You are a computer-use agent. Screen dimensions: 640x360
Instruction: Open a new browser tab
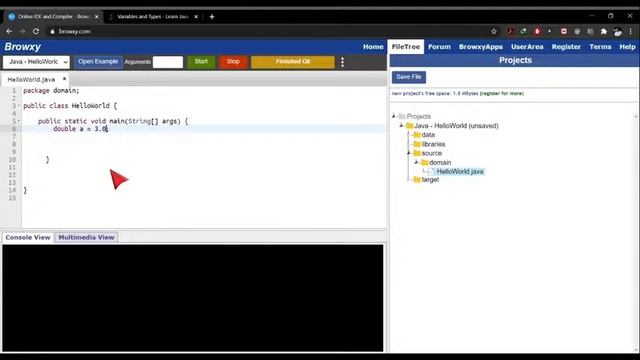click(212, 17)
